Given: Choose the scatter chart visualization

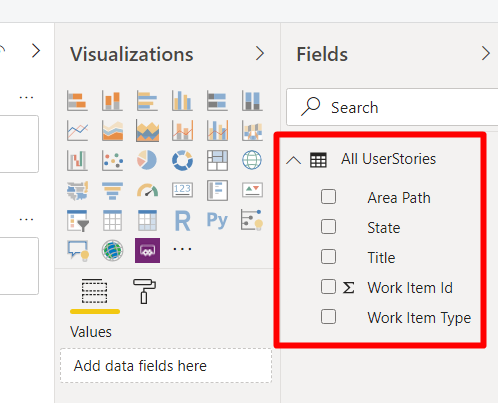Looking at the screenshot, I should tap(112, 160).
